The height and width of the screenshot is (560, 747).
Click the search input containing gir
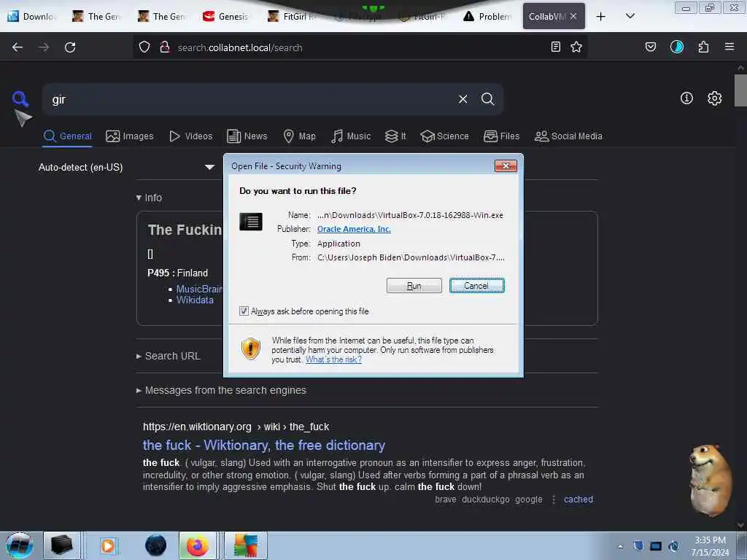[x=248, y=99]
